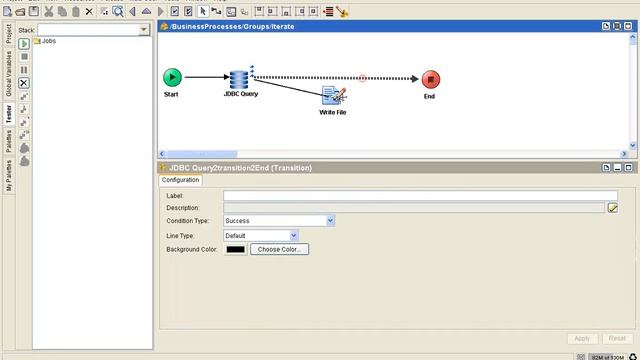Click the left-pointing back arrow icon
The image size is (640, 360).
click(132, 11)
